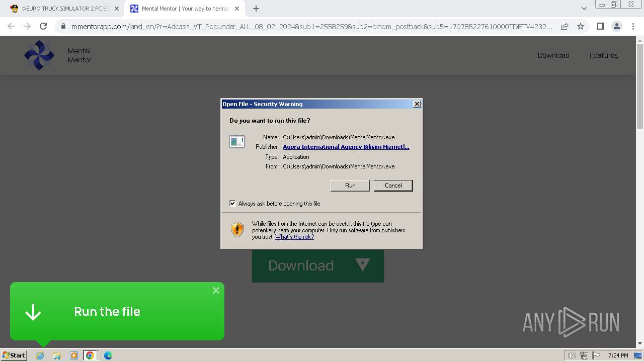Screen dimensions: 644x362
Task: Click the volume speaker tray icon
Action: 572,355
